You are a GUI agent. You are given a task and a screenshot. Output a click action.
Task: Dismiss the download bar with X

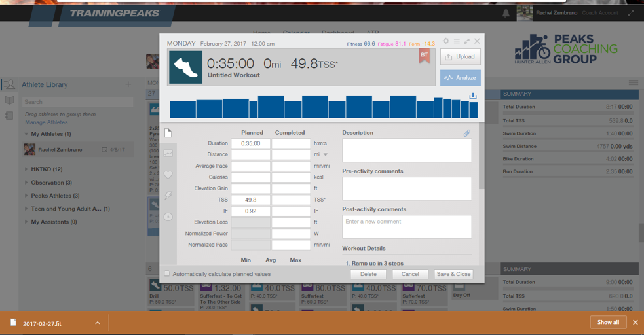pos(635,323)
